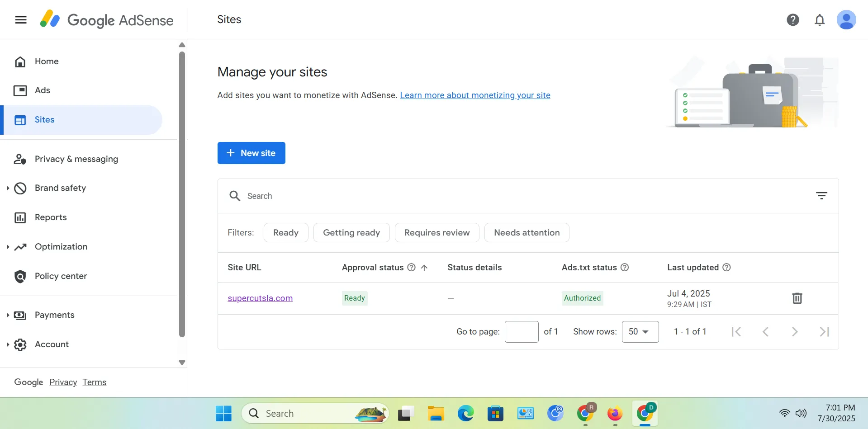Click the sidebar scrollbar up arrow
This screenshot has width=868, height=429.
[182, 45]
